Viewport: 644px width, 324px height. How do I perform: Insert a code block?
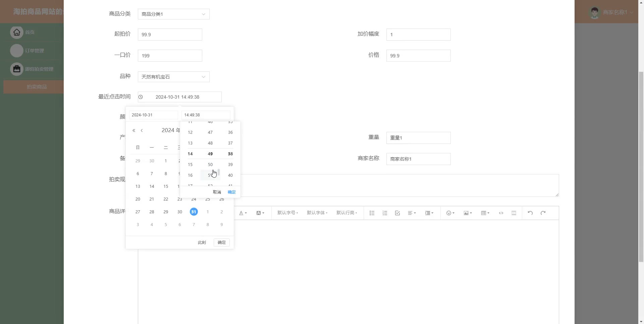click(501, 213)
